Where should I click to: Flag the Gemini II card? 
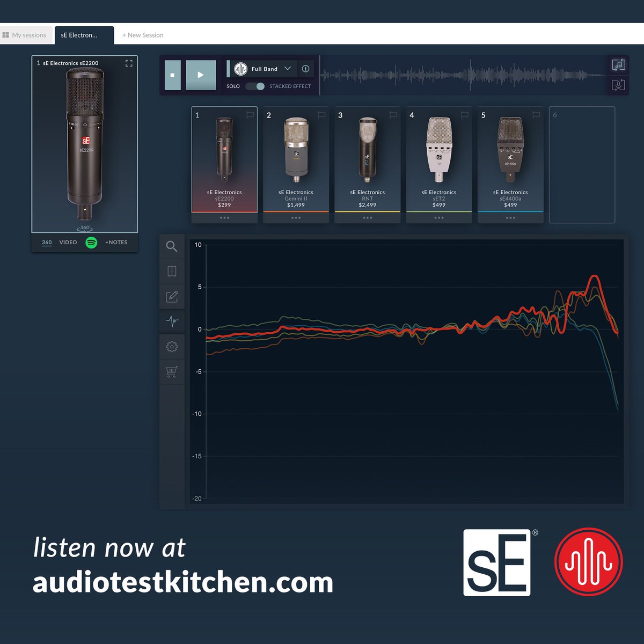click(x=321, y=115)
